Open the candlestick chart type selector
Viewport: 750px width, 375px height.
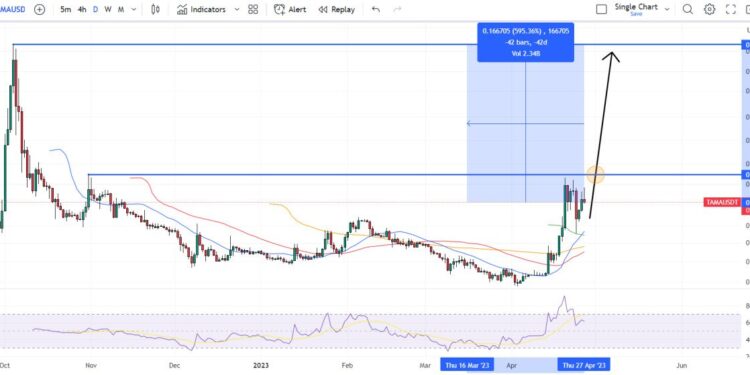pyautogui.click(x=155, y=10)
